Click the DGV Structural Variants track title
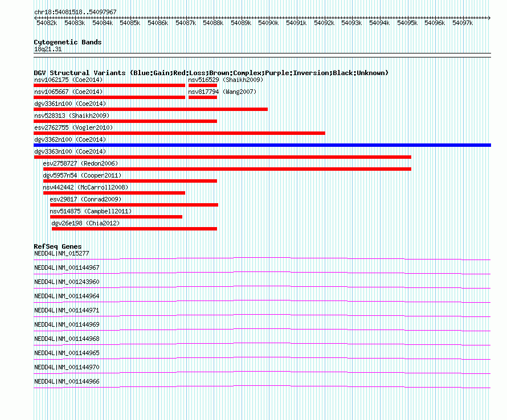Image resolution: width=507 pixels, height=420 pixels. click(211, 73)
